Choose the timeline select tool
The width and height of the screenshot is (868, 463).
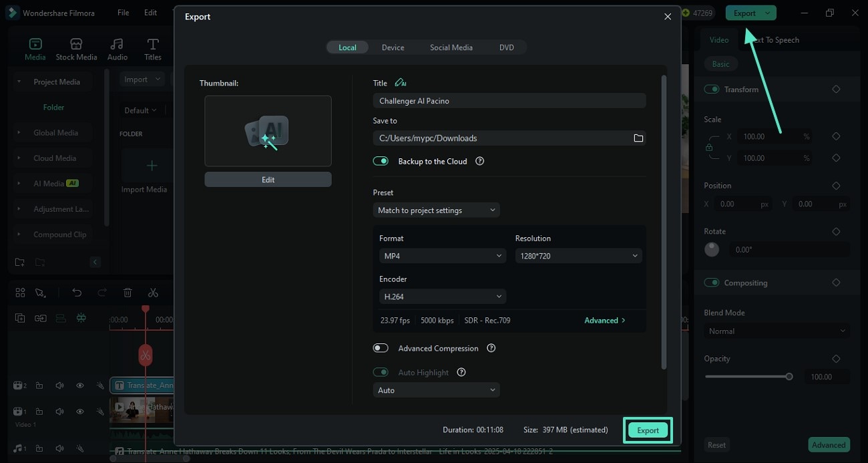[40, 293]
